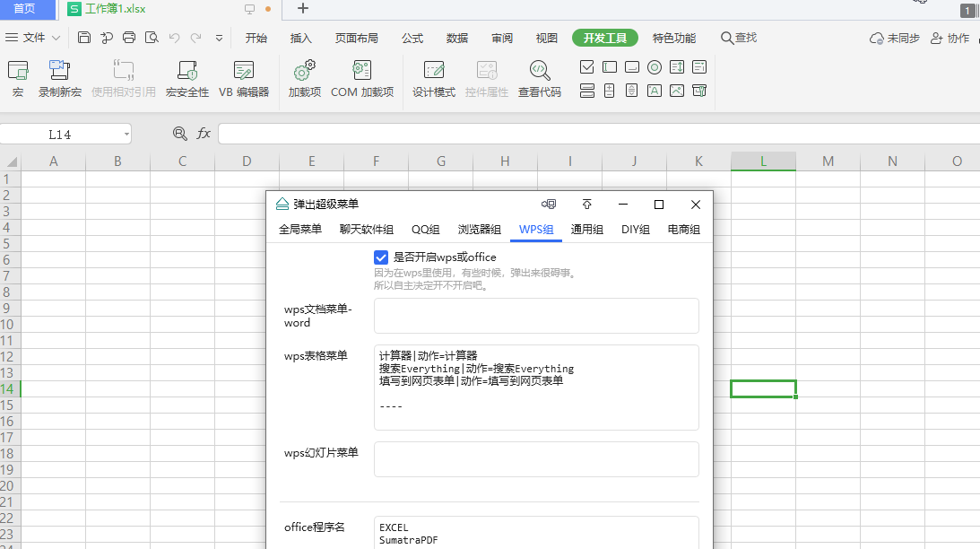Open the 数据 ribbon tab
The height and width of the screenshot is (549, 980).
(x=457, y=39)
